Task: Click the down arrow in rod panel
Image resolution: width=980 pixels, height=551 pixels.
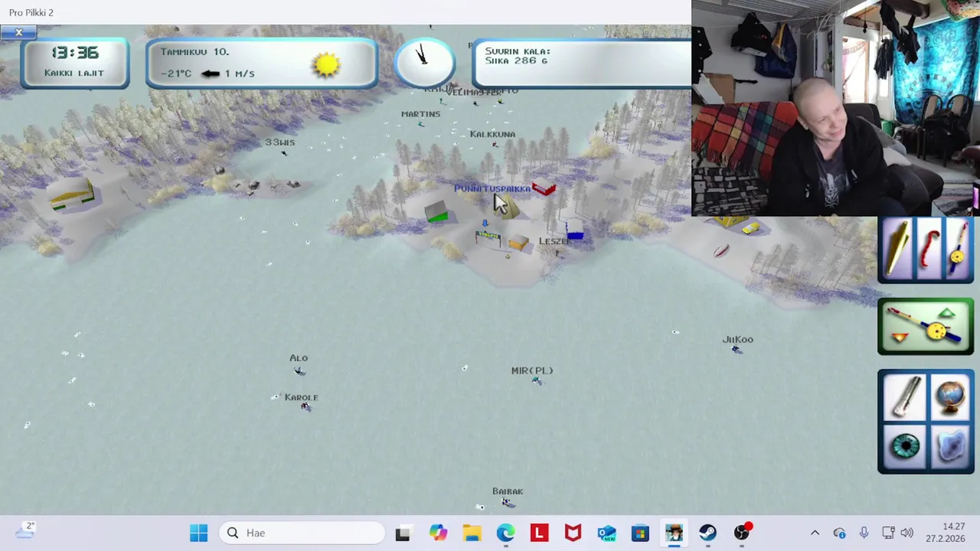Action: click(x=899, y=337)
